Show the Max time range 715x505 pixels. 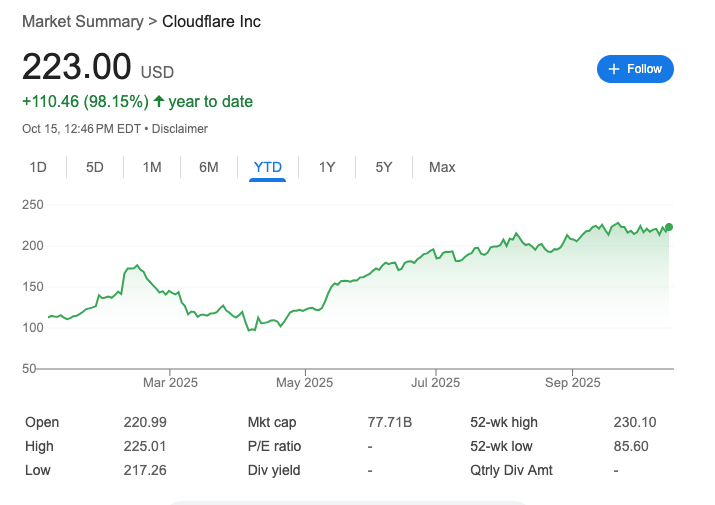[x=442, y=167]
